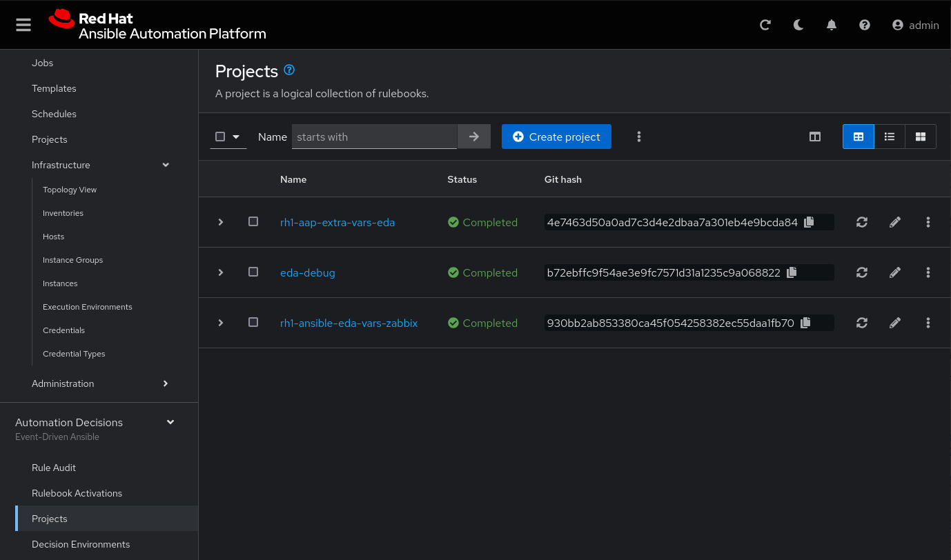Open the manage columns icon

[x=815, y=137]
